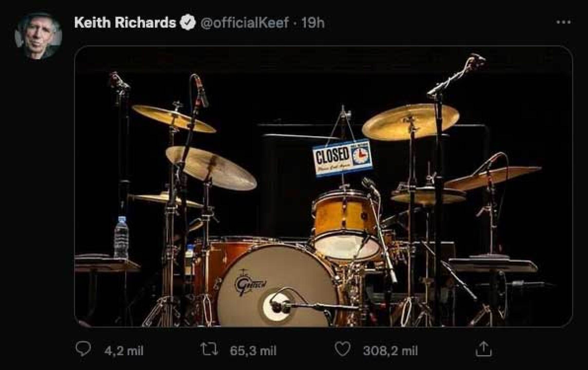Click the 4,2 mil replies count
The width and height of the screenshot is (588, 370).
(124, 350)
